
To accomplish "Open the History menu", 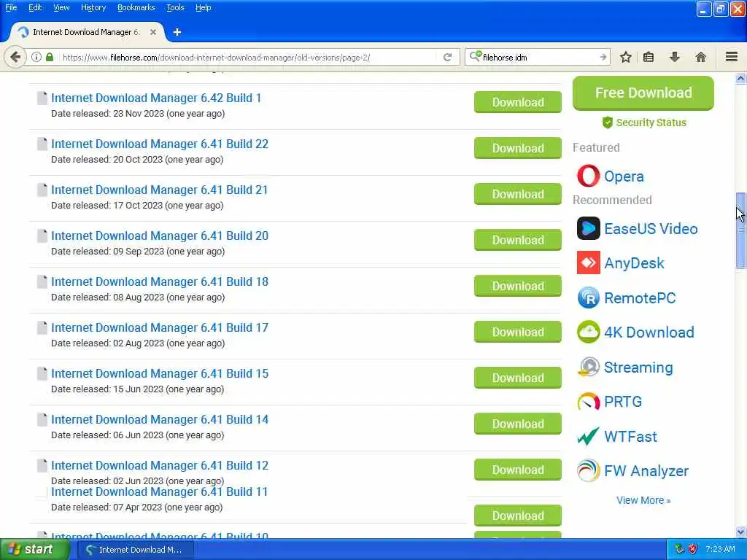I will 93,7.
